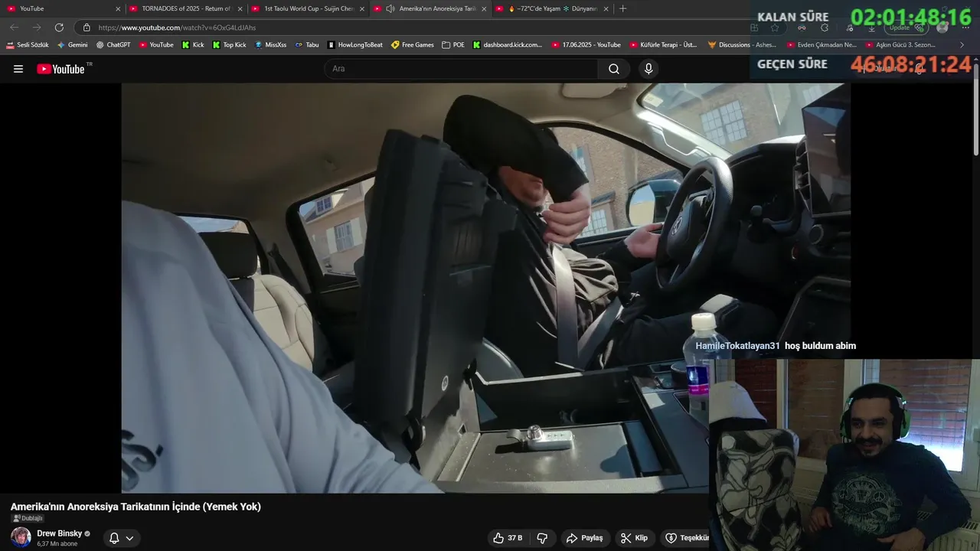The image size is (980, 551).
Task: Open 17.06.2025 - YouTube bookmark
Action: coord(586,45)
